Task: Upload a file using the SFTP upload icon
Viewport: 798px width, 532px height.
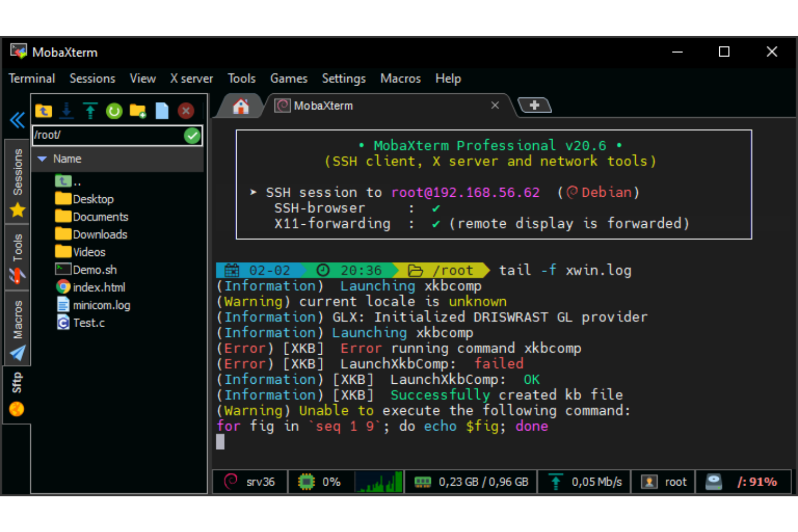Action: tap(90, 111)
